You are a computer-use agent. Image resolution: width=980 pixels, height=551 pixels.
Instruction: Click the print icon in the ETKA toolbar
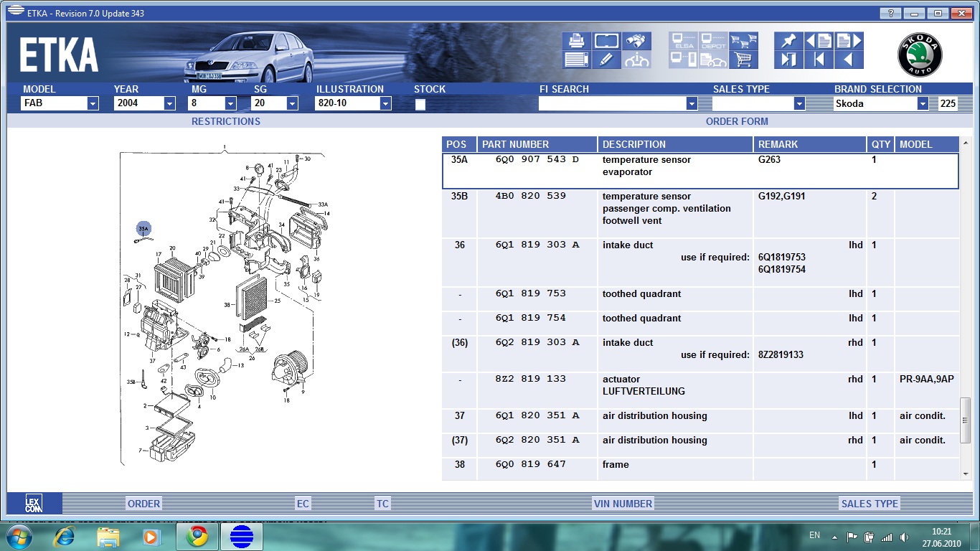pyautogui.click(x=577, y=41)
